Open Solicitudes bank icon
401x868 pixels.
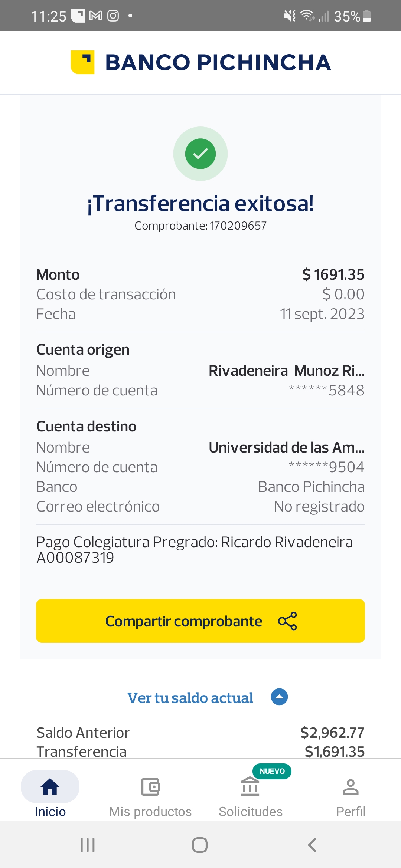point(250,786)
